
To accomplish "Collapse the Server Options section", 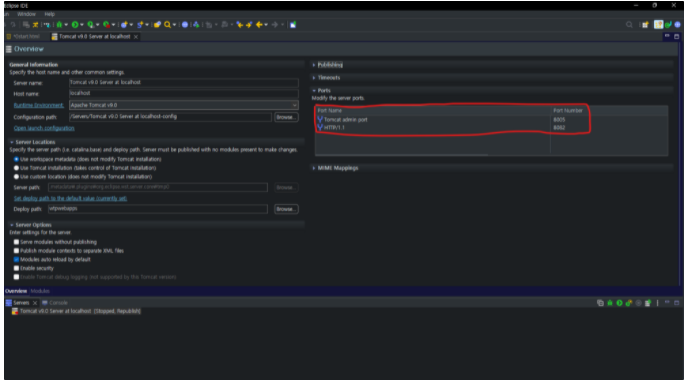I will 12,225.
